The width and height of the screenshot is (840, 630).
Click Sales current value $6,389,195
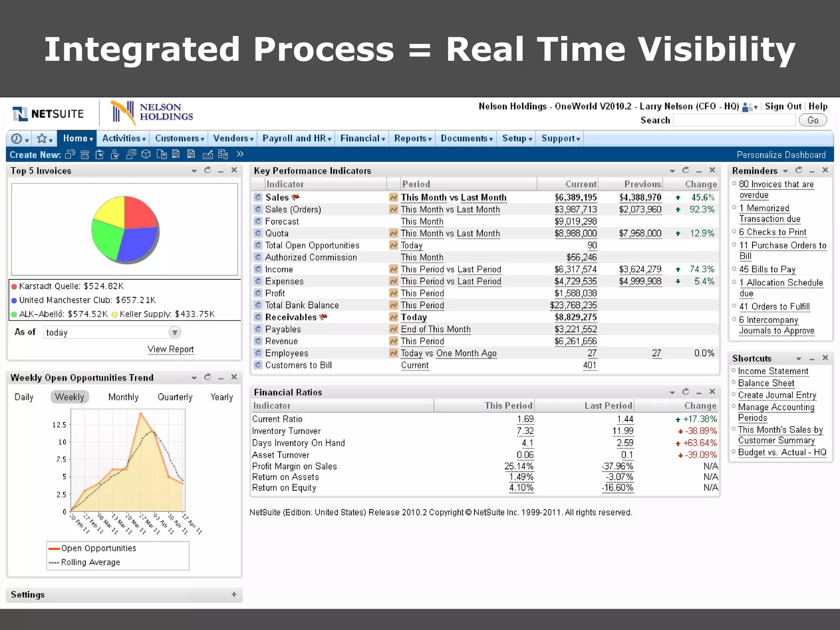point(575,197)
